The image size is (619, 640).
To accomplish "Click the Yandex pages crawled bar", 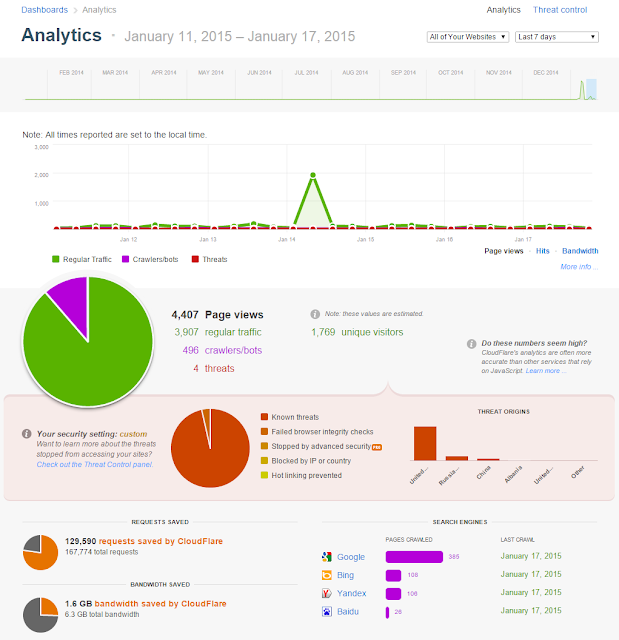I will pos(393,593).
